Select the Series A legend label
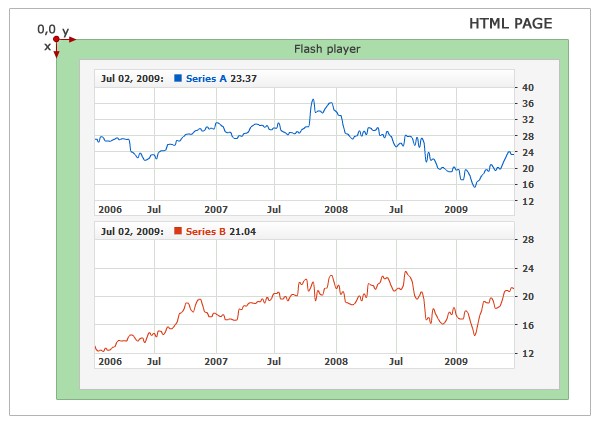Image resolution: width=600 pixels, height=424 pixels. pyautogui.click(x=207, y=79)
